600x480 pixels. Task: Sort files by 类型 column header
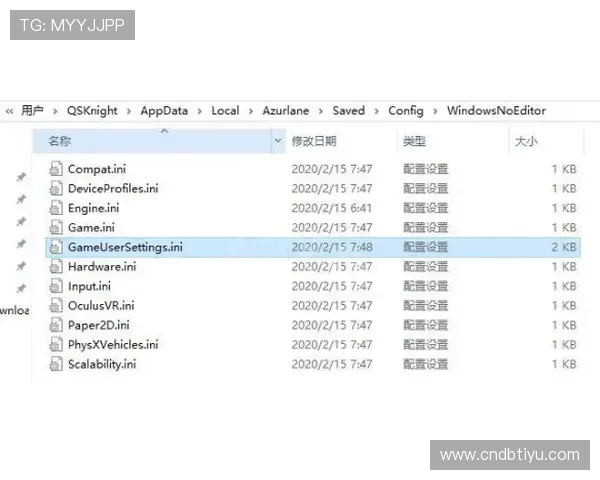click(414, 142)
